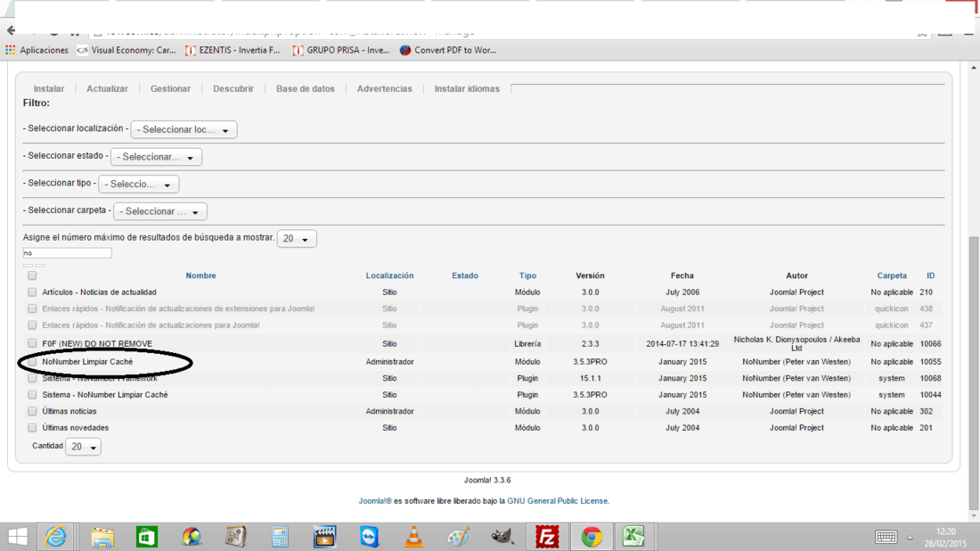Open the Seleccionar carpeta dropdown
Viewport: 980px width, 551px height.
(x=160, y=211)
